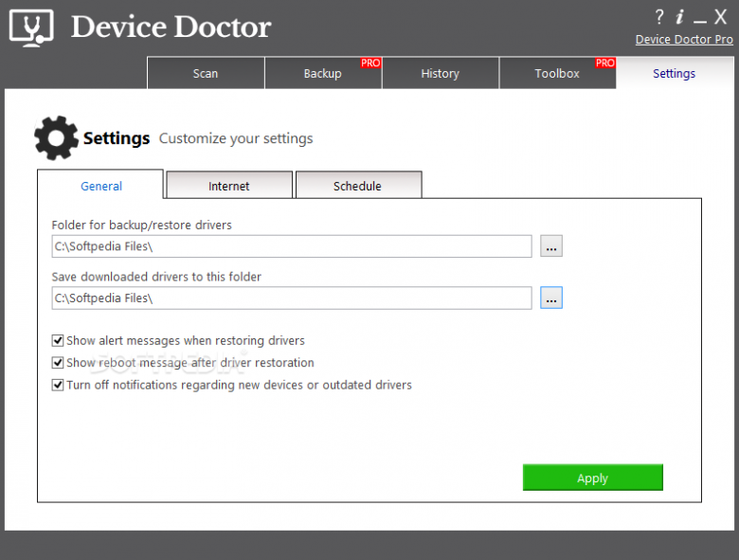Open the Schedule settings sub-tab
This screenshot has width=739, height=560.
click(x=358, y=186)
